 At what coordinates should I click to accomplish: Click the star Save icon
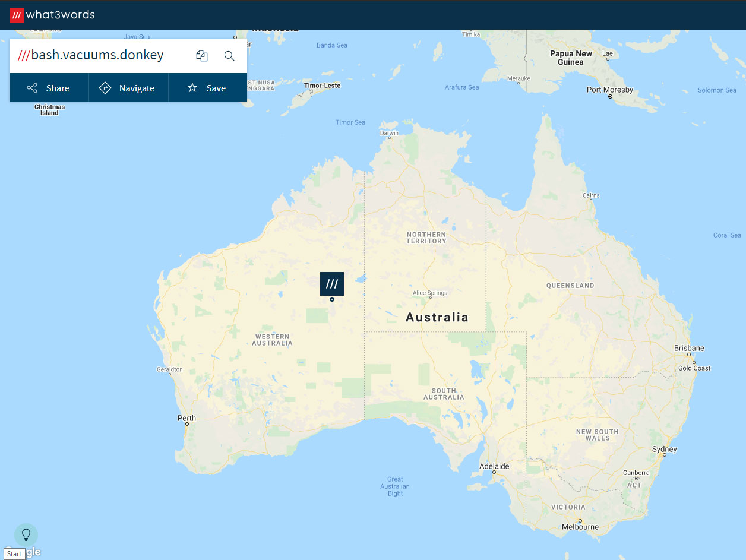click(192, 88)
